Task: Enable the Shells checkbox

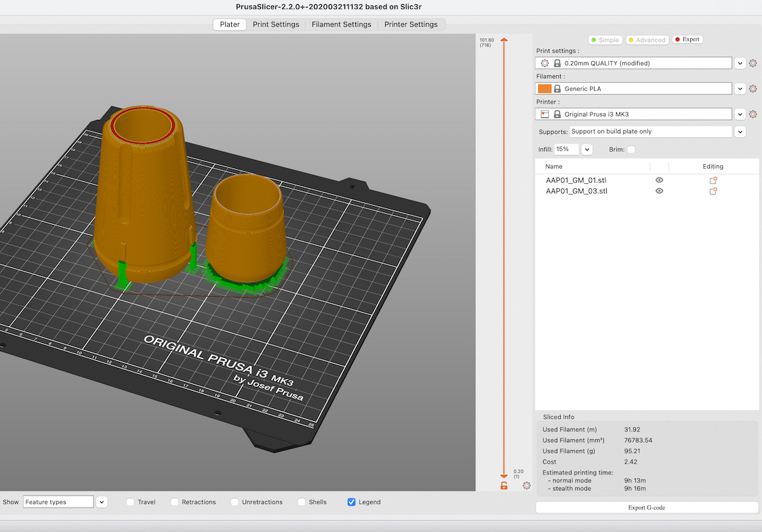Action: tap(302, 502)
